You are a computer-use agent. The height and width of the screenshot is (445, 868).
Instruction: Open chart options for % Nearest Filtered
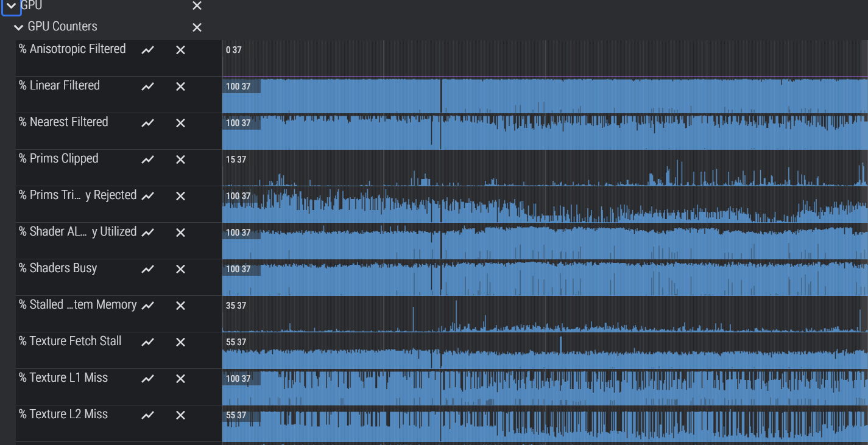pos(147,123)
